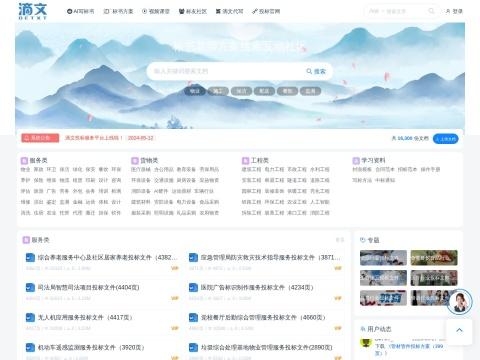Screen dimensions: 480x360
Task: Click file icon of 机动车遥感监测 document
Action: coord(30,348)
